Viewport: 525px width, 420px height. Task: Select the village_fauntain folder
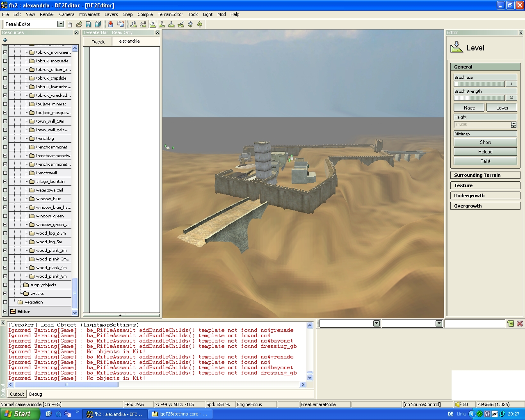click(47, 181)
